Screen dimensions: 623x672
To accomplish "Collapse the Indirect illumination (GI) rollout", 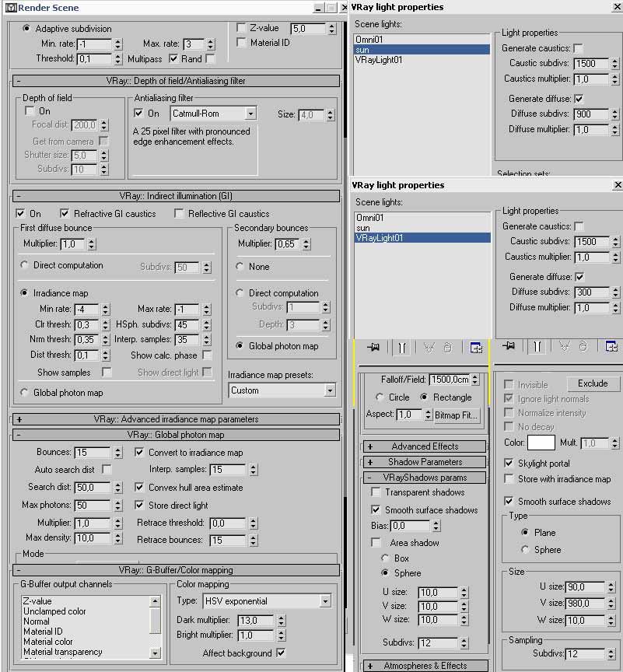I will coord(176,196).
